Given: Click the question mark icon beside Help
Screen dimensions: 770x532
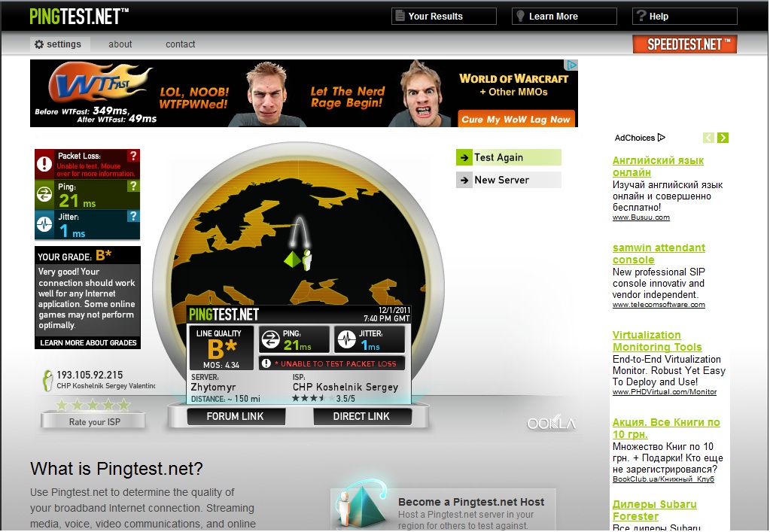Looking at the screenshot, I should coord(641,16).
